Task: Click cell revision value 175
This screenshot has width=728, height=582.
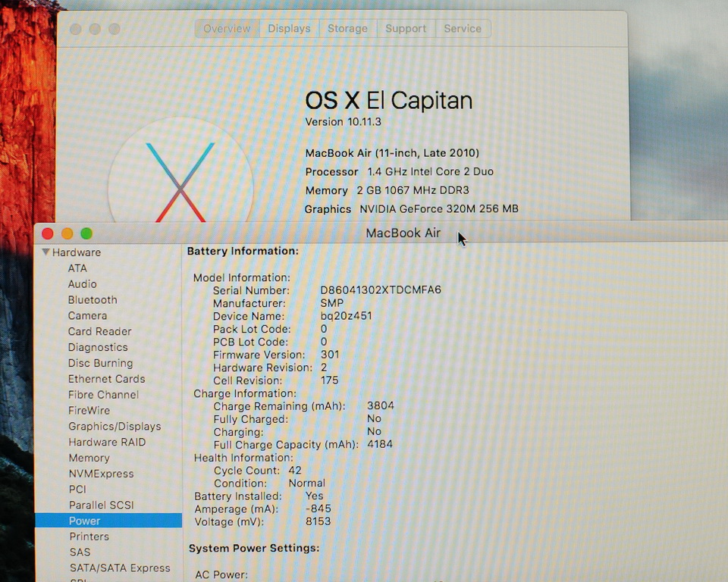Action: click(330, 380)
